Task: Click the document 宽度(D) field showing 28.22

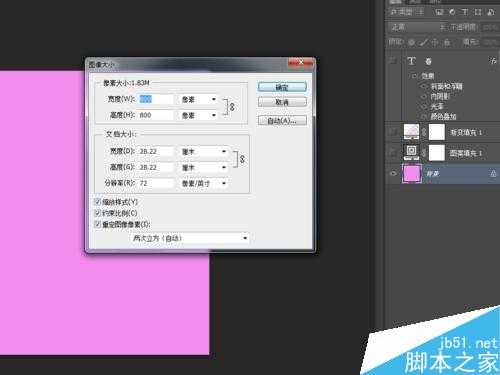Action: (156, 151)
